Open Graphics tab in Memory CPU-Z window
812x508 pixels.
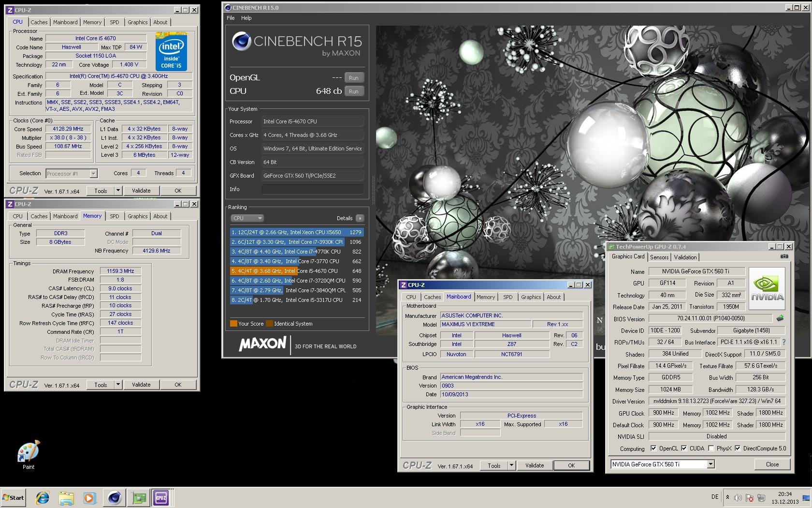138,216
